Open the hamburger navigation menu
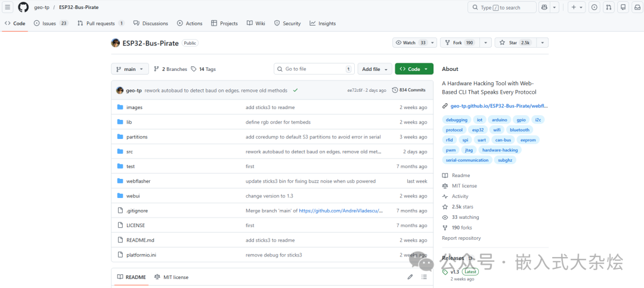Image resolution: width=644 pixels, height=288 pixels. (8, 7)
